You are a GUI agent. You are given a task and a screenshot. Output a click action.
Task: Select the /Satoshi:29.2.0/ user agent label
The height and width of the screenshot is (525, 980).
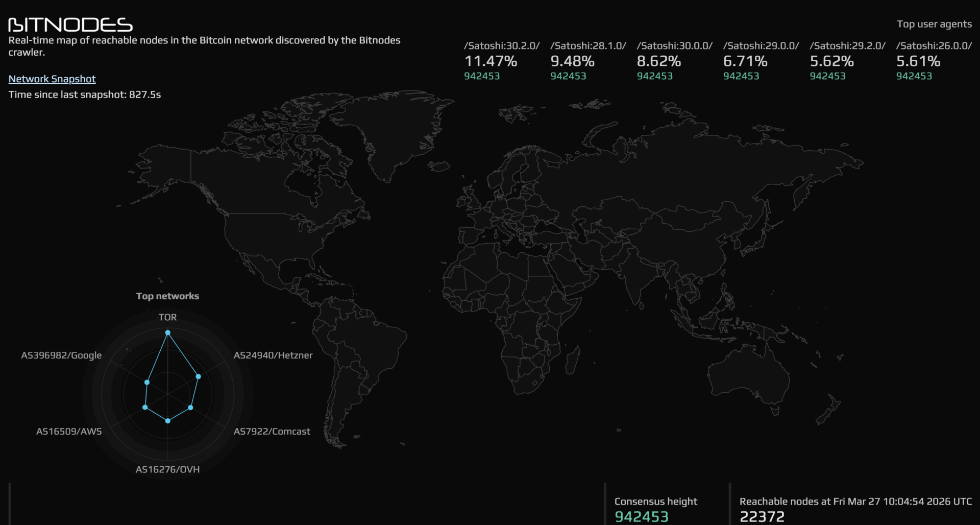click(x=848, y=45)
